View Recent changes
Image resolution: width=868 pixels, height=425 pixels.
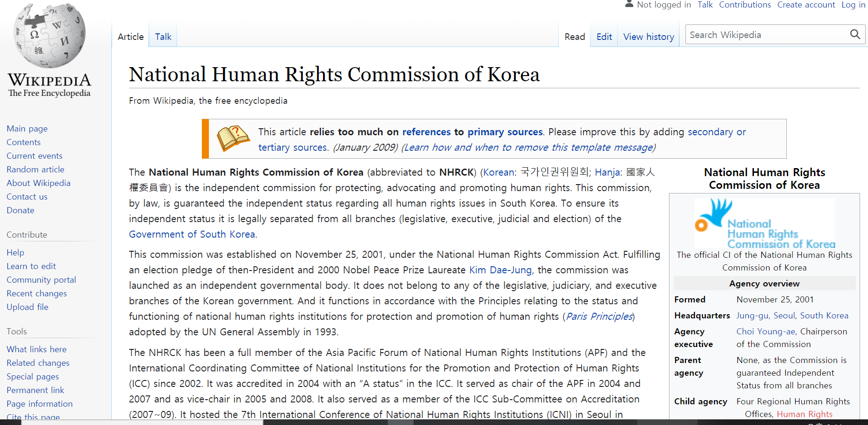(x=37, y=294)
